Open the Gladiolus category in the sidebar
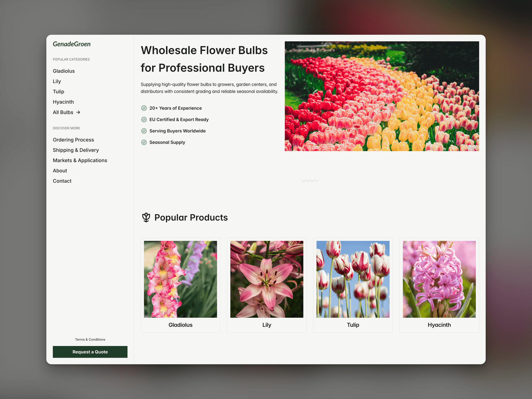Image resolution: width=532 pixels, height=399 pixels. pos(64,71)
